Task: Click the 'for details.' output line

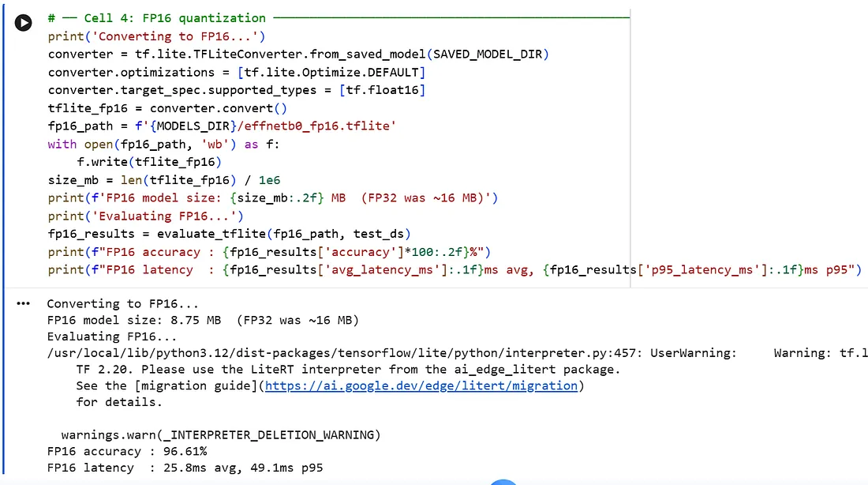Action: pos(119,402)
